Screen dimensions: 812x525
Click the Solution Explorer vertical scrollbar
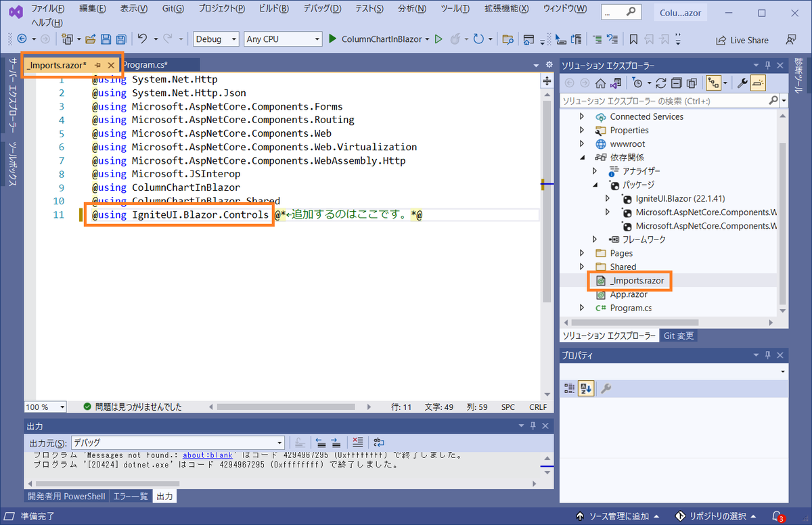point(784,223)
